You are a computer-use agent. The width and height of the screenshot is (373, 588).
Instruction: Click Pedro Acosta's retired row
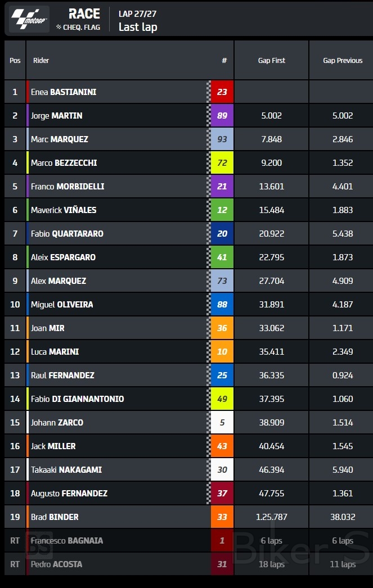[x=56, y=564]
